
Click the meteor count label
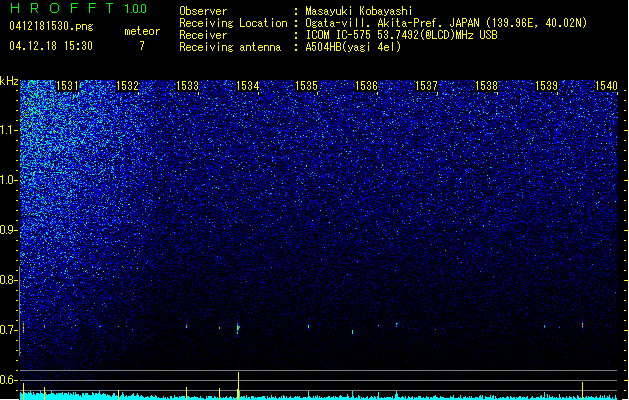142,31
